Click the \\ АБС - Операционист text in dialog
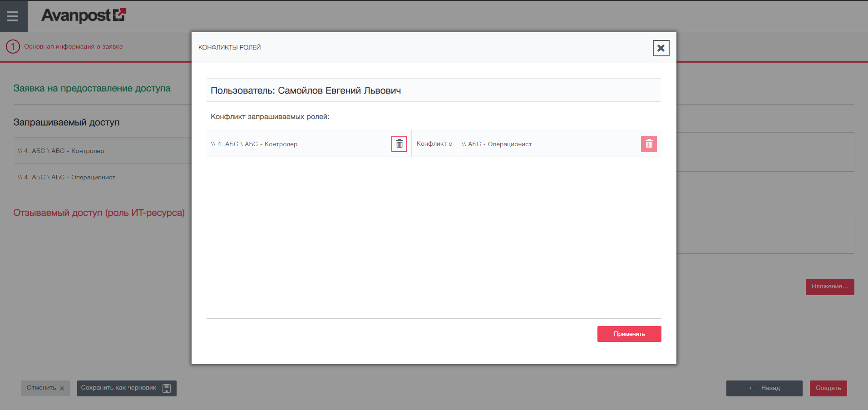This screenshot has width=868, height=410. tap(497, 144)
